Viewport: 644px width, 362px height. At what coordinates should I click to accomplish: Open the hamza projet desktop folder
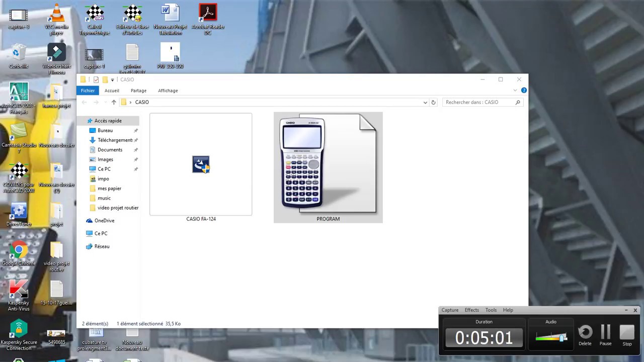56,97
